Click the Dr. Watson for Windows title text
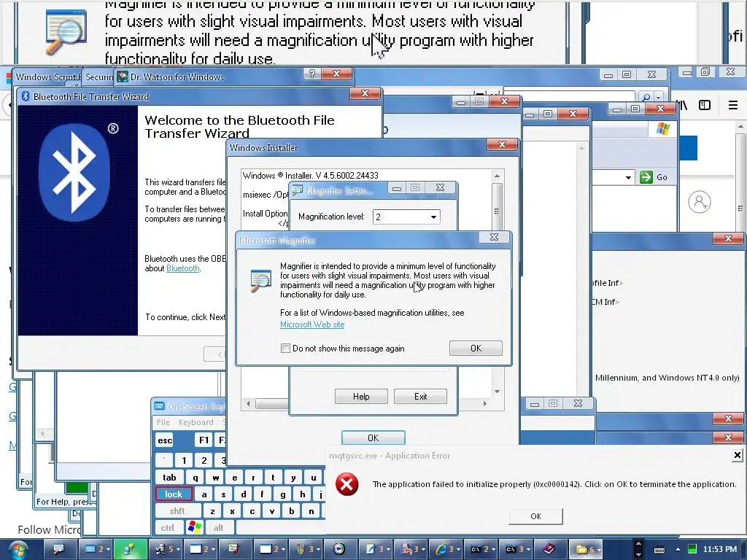This screenshot has width=747, height=560. click(177, 77)
